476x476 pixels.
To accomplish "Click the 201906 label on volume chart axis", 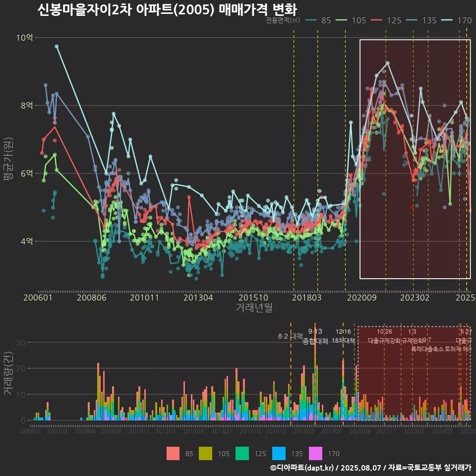I will tap(332, 431).
